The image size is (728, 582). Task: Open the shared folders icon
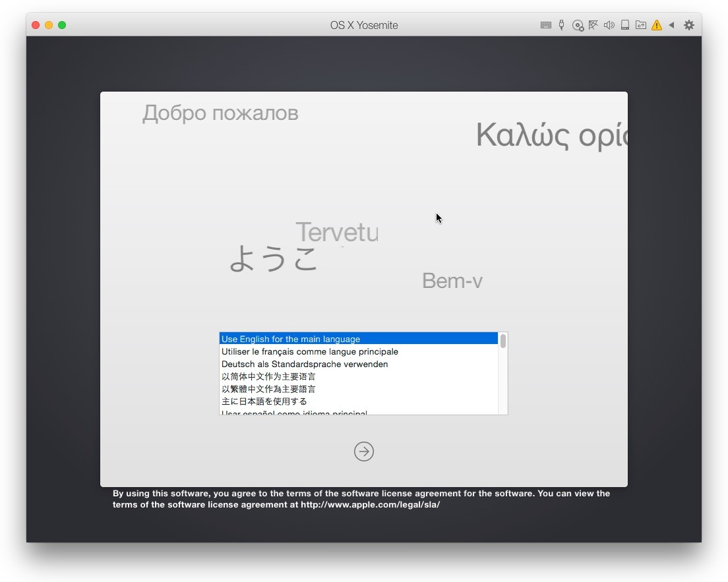pos(641,25)
